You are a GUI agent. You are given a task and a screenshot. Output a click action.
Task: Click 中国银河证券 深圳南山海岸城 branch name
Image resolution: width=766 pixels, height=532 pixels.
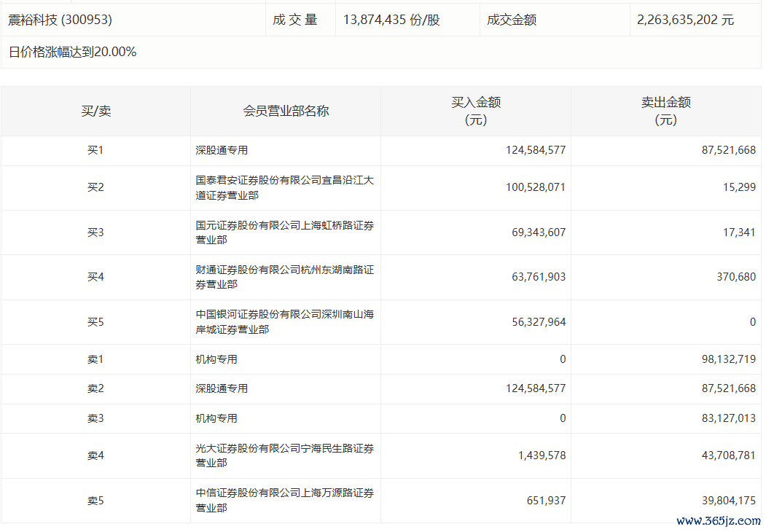285,322
